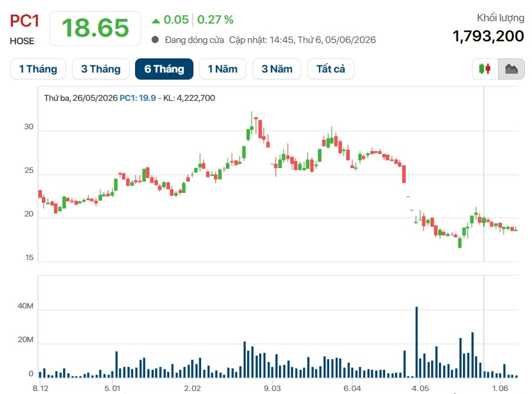The height and width of the screenshot is (394, 532).
Task: Switch to candlestick chart view icon
Action: click(x=485, y=69)
